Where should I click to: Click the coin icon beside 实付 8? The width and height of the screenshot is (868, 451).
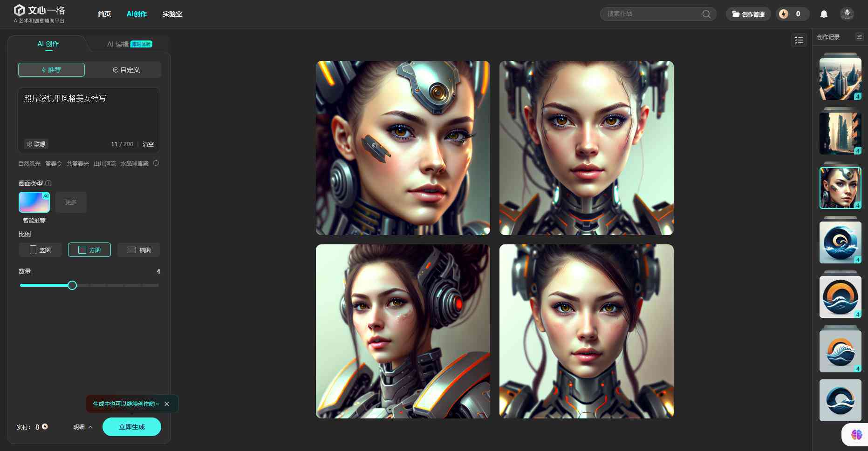click(x=45, y=426)
